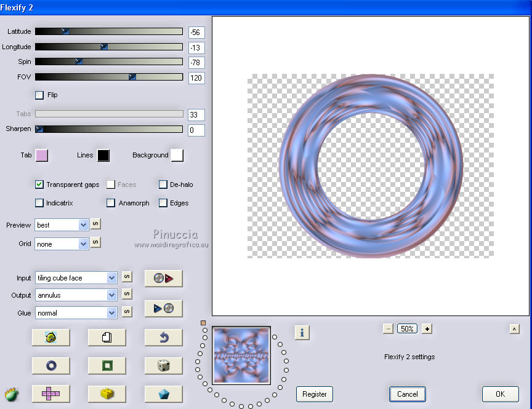This screenshot has width=532, height=409.
Task: Enable the De-halo checkbox
Action: click(163, 185)
